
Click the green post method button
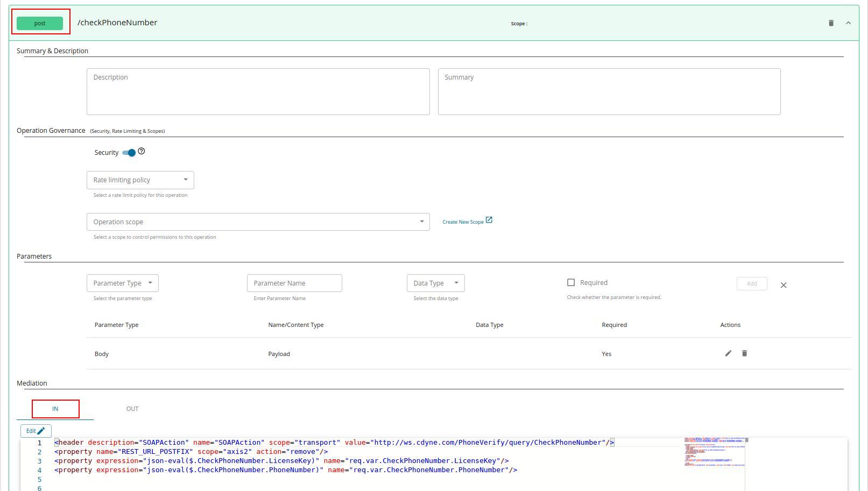(39, 23)
